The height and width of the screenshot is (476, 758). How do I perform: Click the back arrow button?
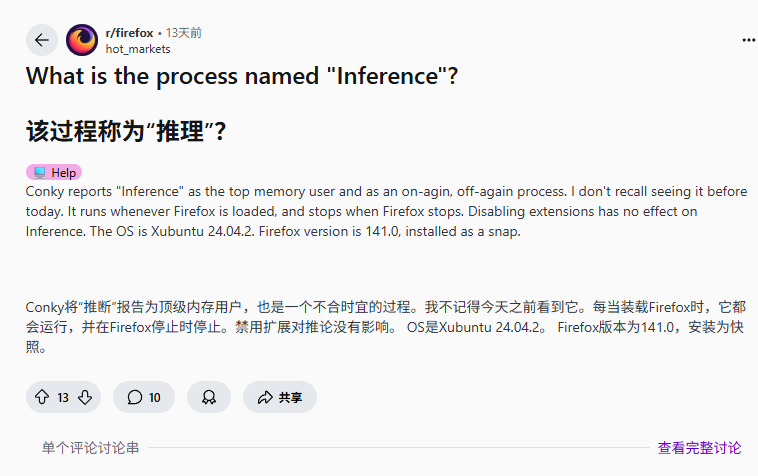[41, 40]
